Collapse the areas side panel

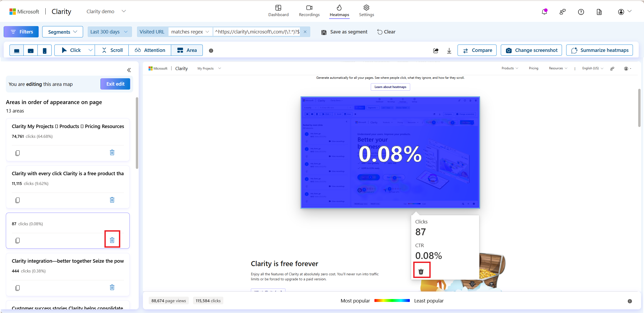pos(129,70)
